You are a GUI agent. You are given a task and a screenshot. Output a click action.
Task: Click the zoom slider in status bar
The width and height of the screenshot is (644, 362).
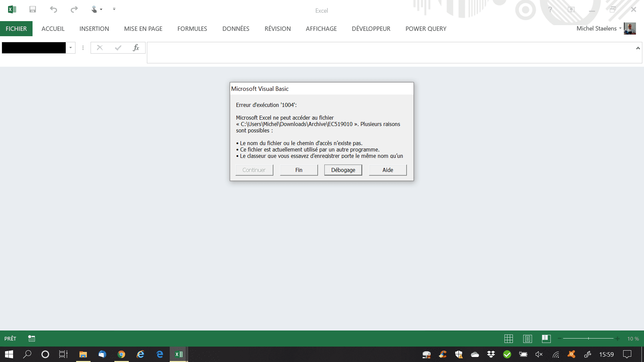point(588,339)
